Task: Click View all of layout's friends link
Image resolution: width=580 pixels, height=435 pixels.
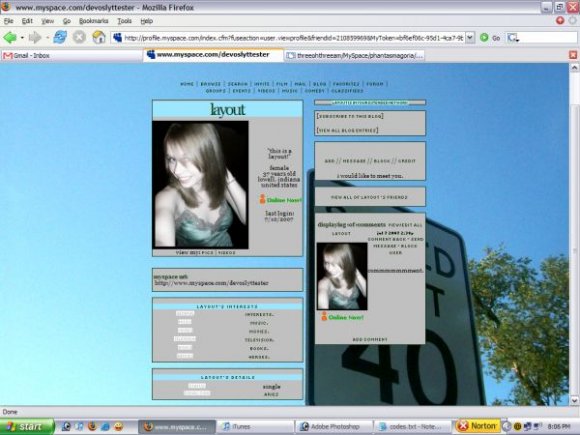Action: coord(369,197)
